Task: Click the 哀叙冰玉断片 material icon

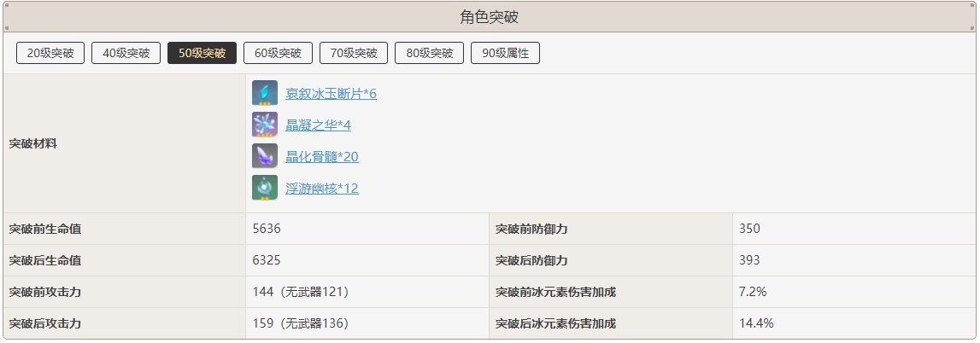Action: click(x=265, y=93)
